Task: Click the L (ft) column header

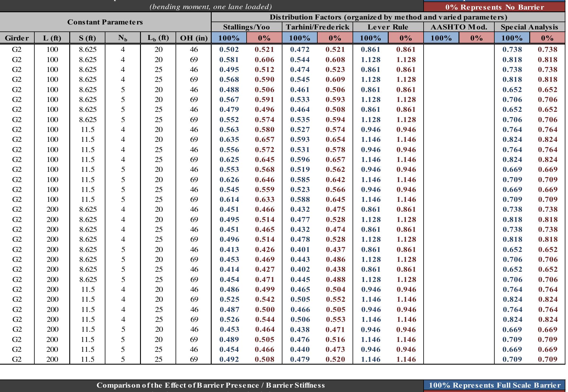Action: tap(52, 37)
